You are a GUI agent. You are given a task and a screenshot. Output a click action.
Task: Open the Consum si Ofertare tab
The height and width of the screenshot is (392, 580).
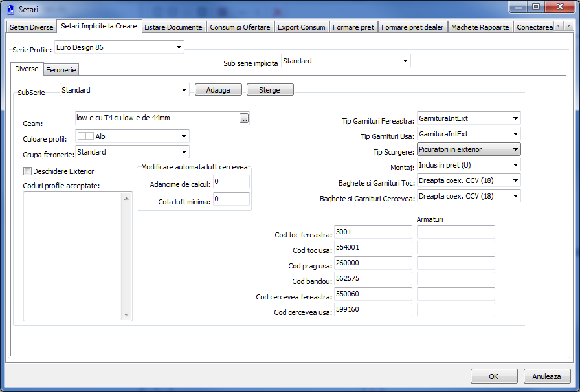pyautogui.click(x=240, y=27)
